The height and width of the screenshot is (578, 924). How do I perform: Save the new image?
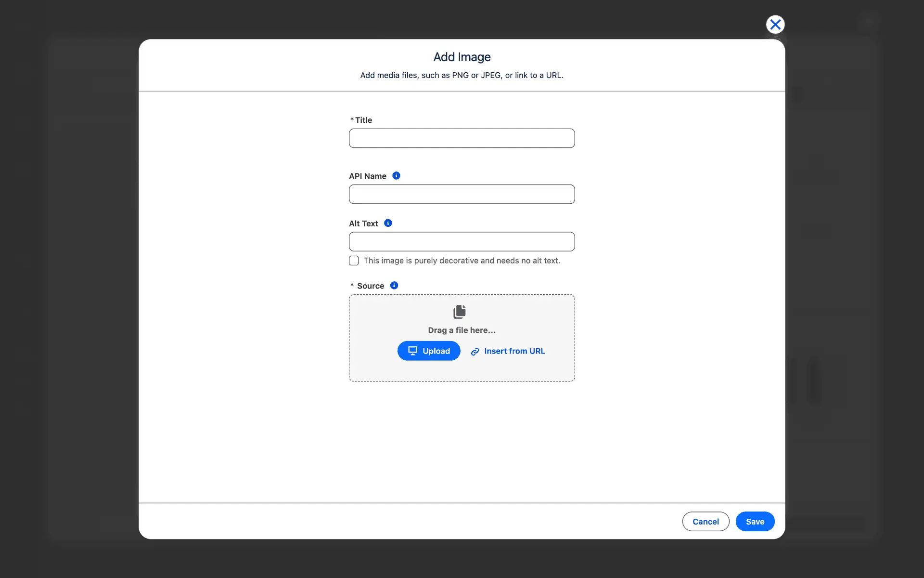(x=755, y=522)
